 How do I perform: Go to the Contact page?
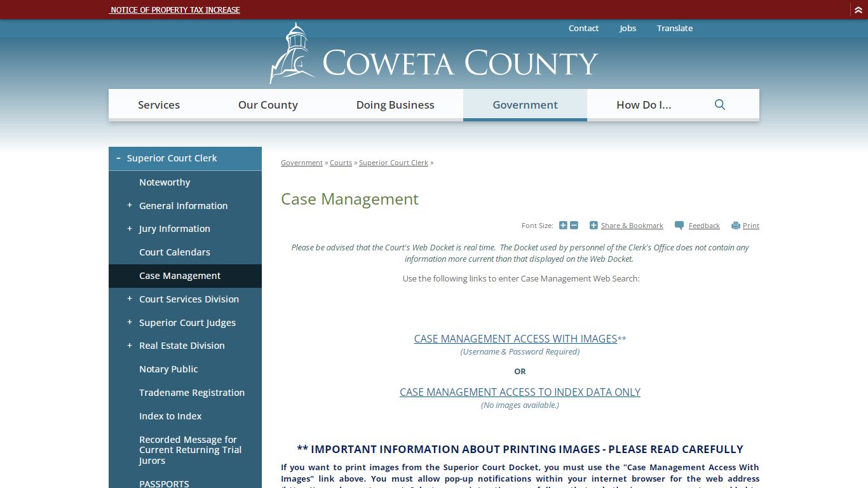click(583, 28)
